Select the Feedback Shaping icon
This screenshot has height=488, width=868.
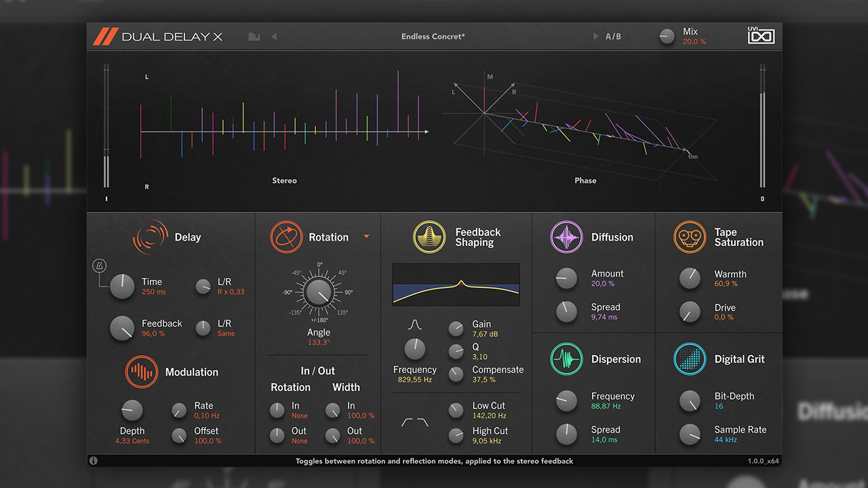coord(429,237)
